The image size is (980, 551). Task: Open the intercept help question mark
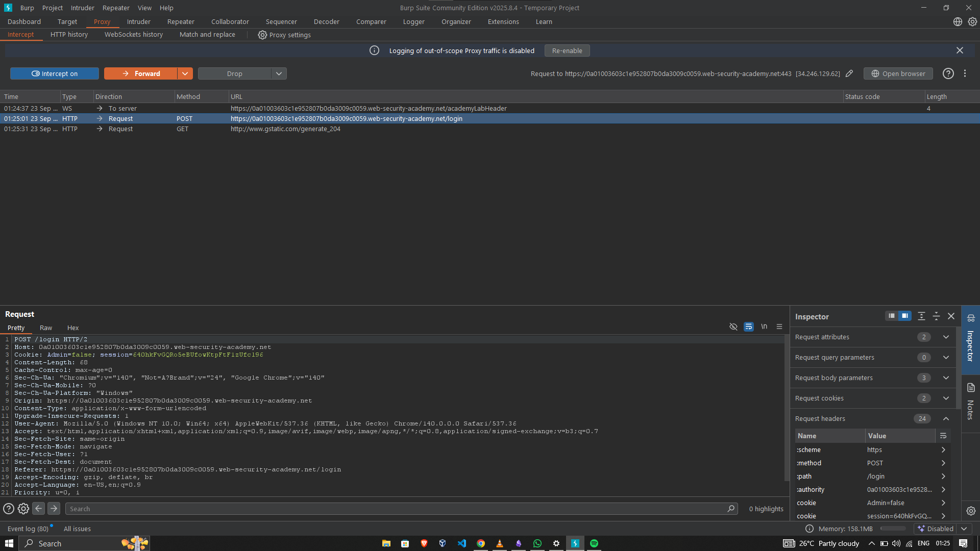pyautogui.click(x=948, y=73)
